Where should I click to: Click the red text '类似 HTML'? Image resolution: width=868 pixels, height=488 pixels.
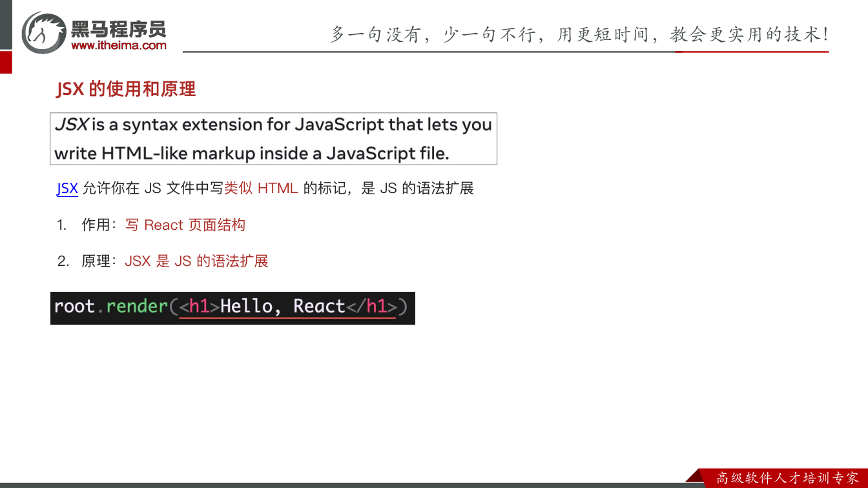pyautogui.click(x=261, y=188)
